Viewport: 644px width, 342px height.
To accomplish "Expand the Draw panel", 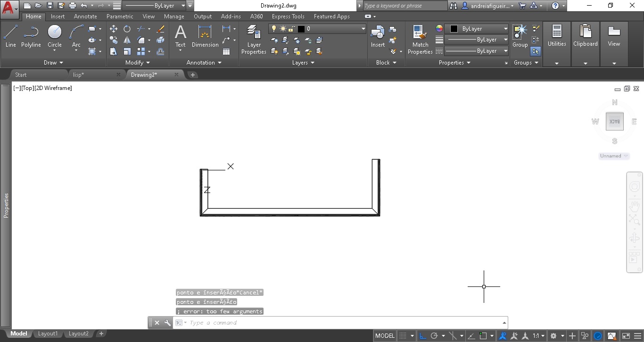I will tap(53, 63).
